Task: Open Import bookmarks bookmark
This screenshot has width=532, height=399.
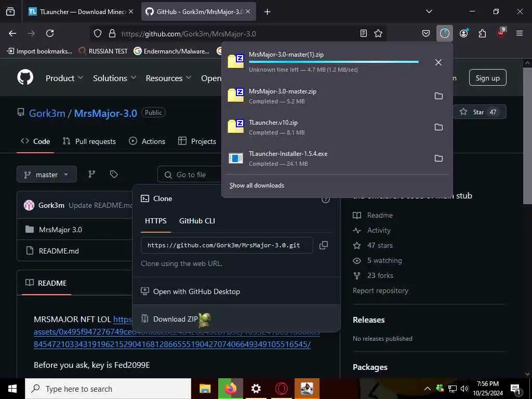Action: coord(39,51)
